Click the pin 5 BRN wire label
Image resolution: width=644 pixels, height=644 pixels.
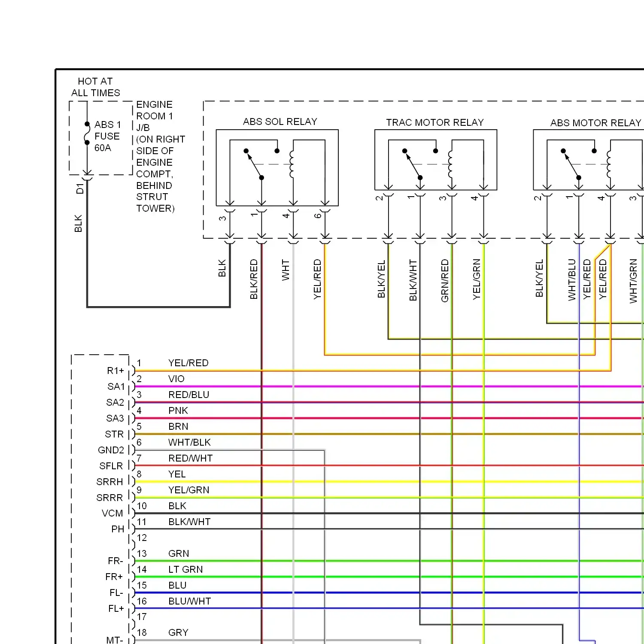click(178, 426)
